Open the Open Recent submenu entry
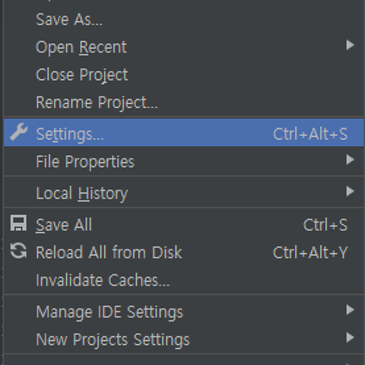 pyautogui.click(x=184, y=47)
